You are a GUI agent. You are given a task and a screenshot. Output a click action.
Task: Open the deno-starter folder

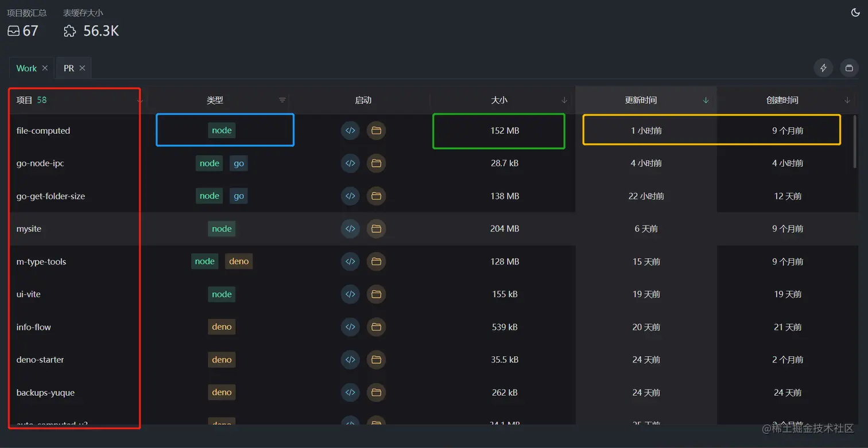[x=376, y=360]
